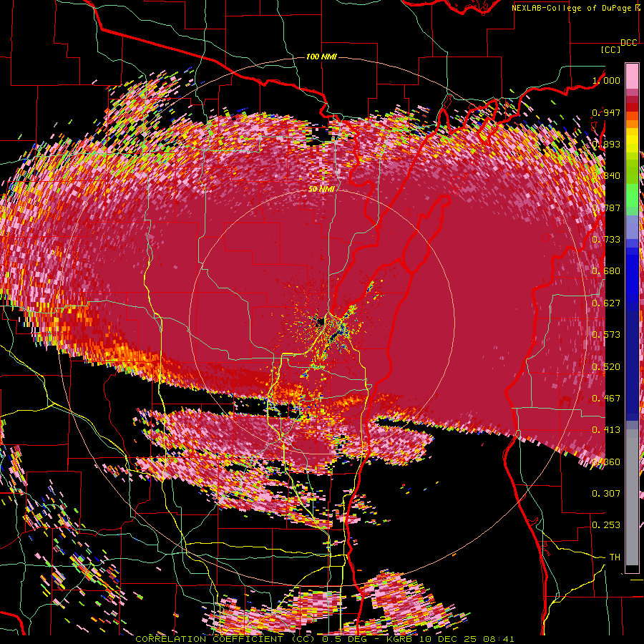The height and width of the screenshot is (644, 644).
Task: Click the 0.733 scale value
Action: 606,240
